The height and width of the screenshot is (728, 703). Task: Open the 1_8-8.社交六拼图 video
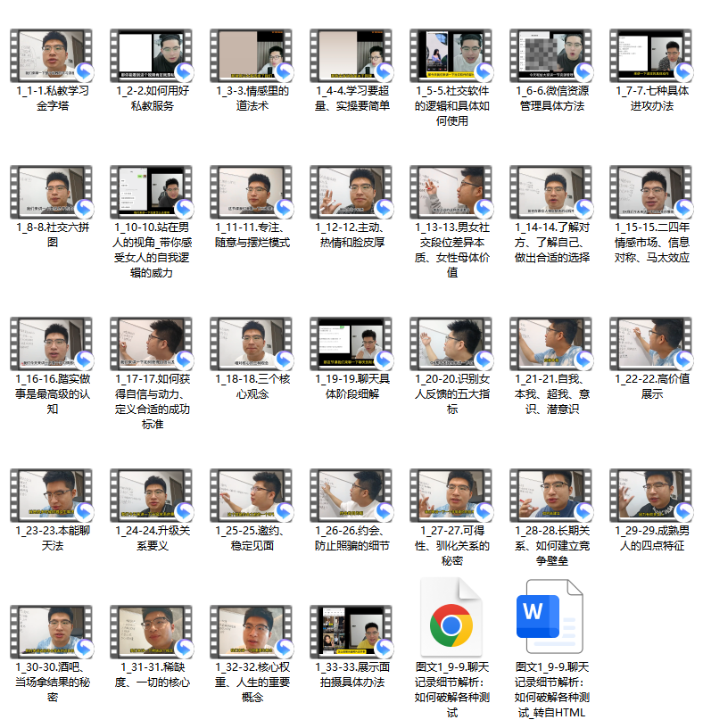52,192
